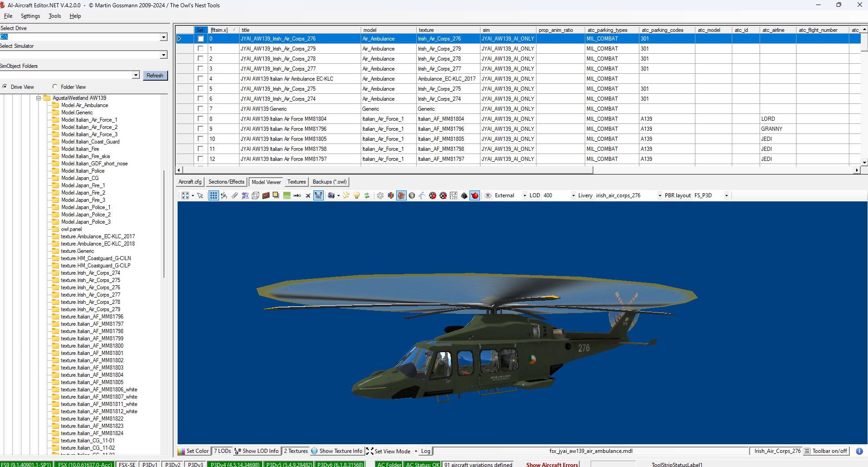The image size is (868, 467).
Task: Check the box for row 10 Italian Air Force MM81805
Action: pos(200,139)
